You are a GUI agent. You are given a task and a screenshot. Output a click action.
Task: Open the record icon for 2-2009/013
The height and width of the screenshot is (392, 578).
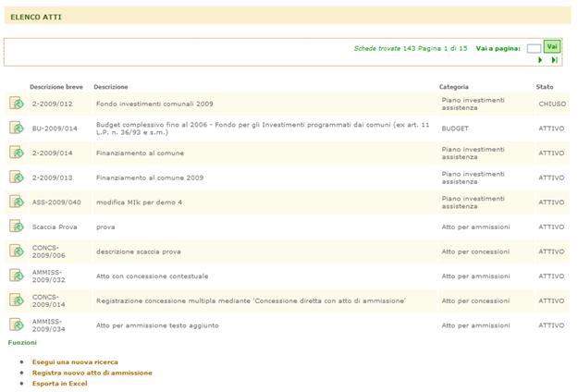click(17, 178)
